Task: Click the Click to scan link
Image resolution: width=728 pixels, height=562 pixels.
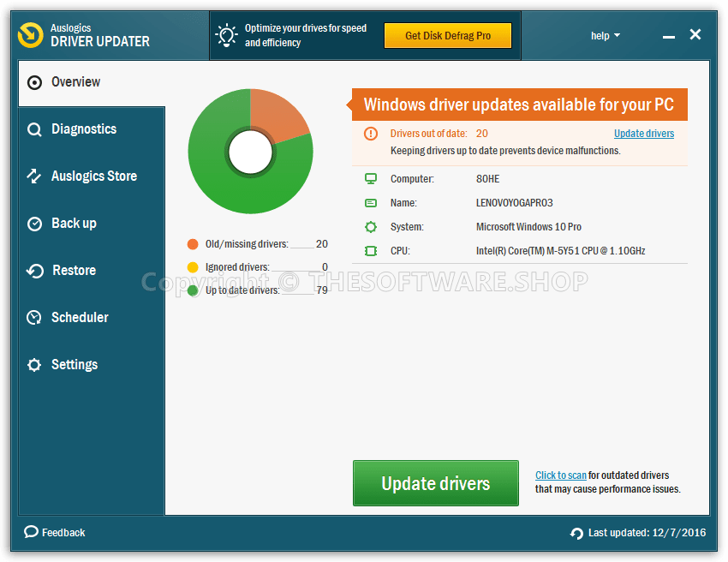Action: coord(560,475)
